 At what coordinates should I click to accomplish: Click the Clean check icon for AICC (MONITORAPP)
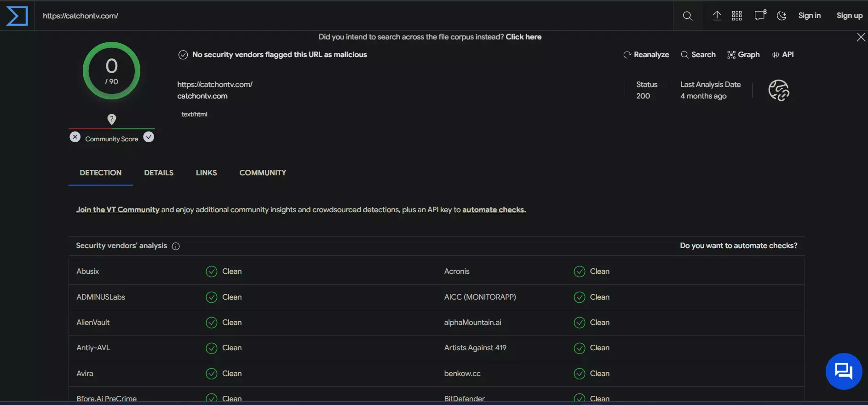(x=580, y=297)
